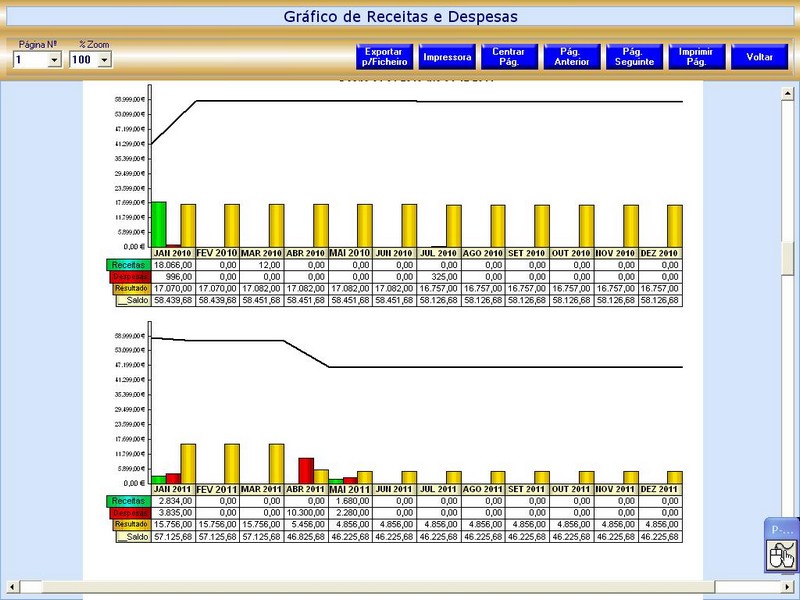Click the Impressora button
Viewport: 800px width, 600px height.
click(447, 57)
